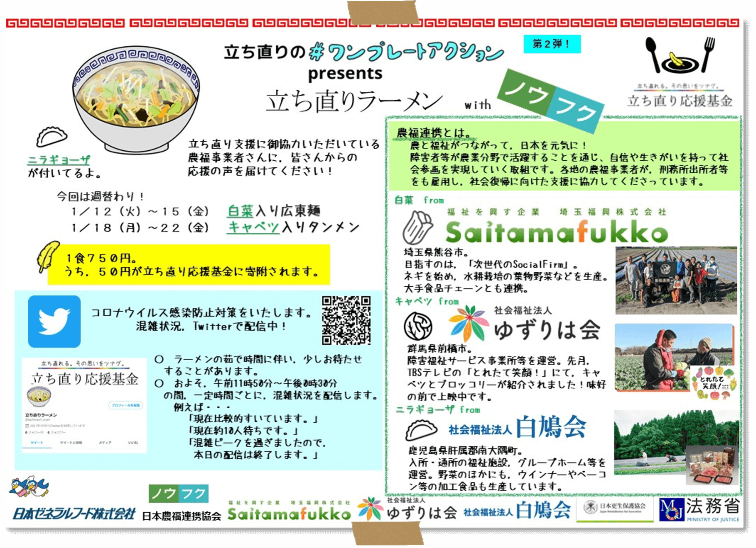Click the penguin mascots above 日本ゼネラルフード

pyautogui.click(x=29, y=487)
